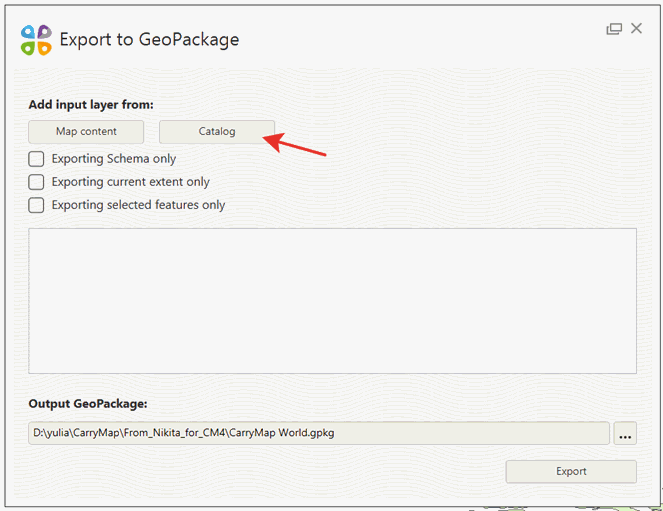
Task: Close the Export to GeoPackage dialog
Action: [636, 28]
